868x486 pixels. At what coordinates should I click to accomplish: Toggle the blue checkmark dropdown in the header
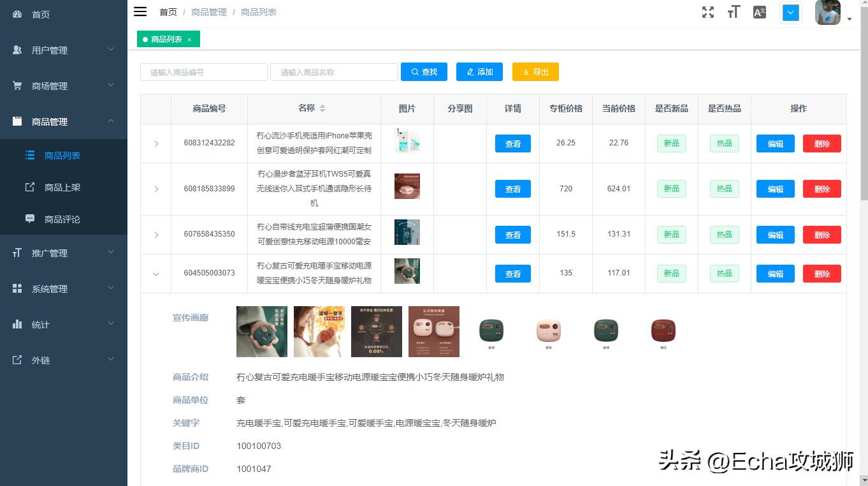click(790, 13)
